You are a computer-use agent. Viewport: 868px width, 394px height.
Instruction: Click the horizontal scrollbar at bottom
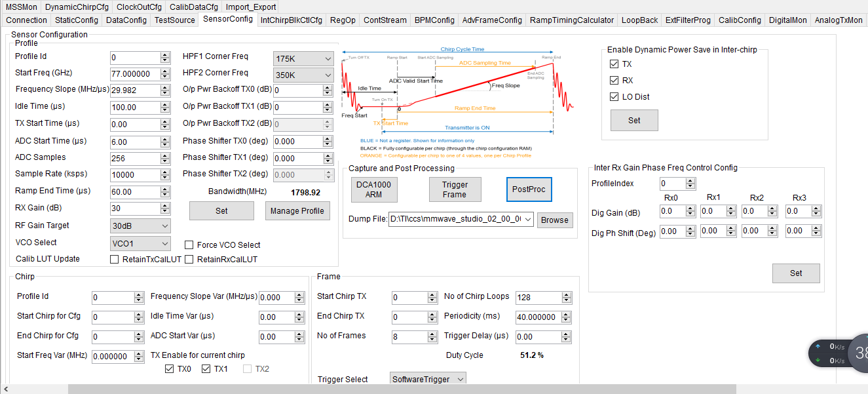pyautogui.click(x=402, y=389)
